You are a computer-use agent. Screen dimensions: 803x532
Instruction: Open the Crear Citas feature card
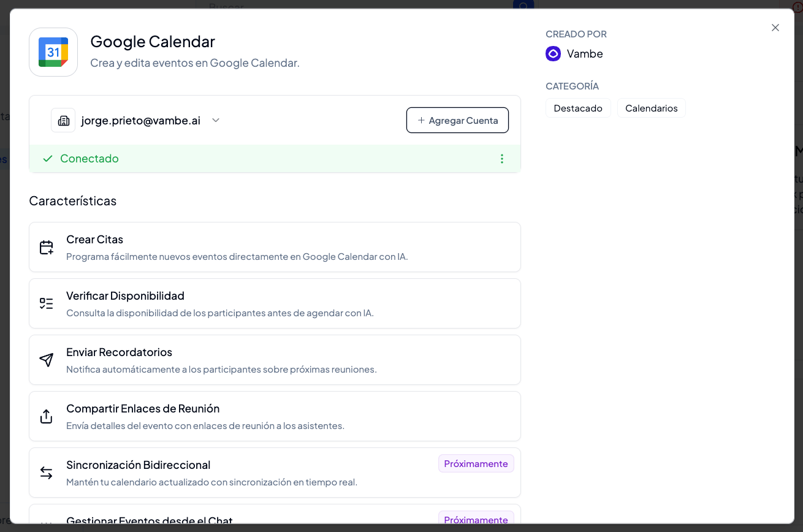(x=275, y=247)
